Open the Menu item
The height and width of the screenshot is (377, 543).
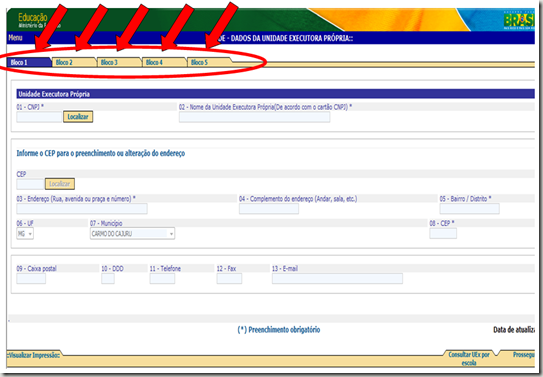point(15,38)
